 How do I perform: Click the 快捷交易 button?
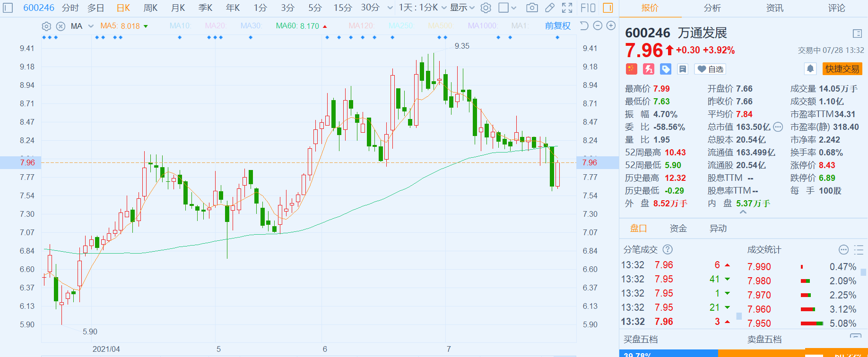click(842, 69)
